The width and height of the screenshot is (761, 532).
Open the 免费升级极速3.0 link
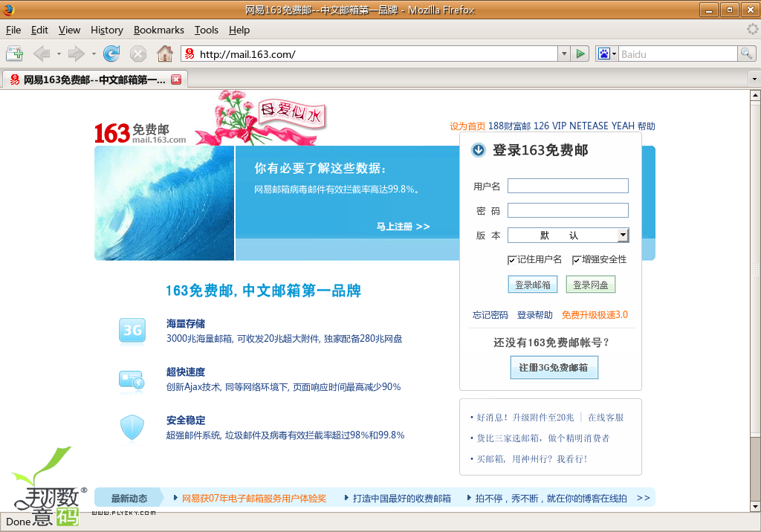click(x=595, y=315)
